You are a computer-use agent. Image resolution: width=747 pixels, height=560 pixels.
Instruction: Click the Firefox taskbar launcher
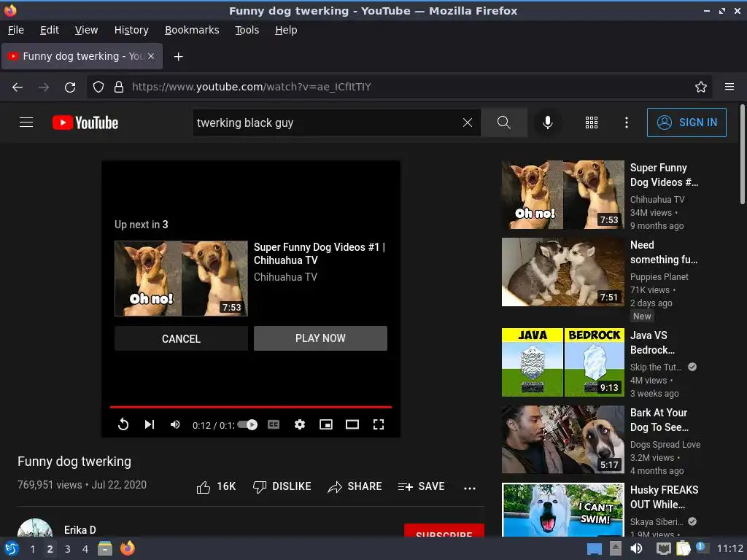pyautogui.click(x=127, y=548)
